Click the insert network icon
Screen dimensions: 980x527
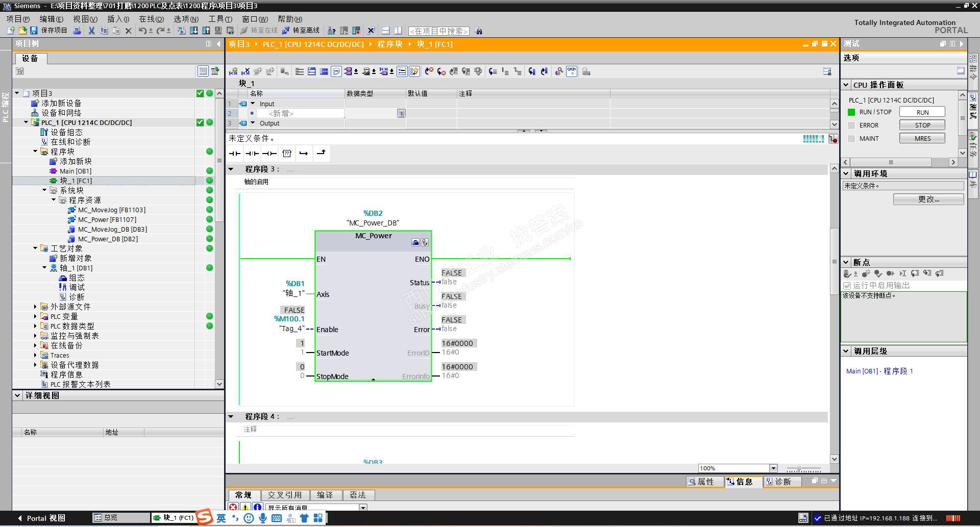(x=233, y=71)
